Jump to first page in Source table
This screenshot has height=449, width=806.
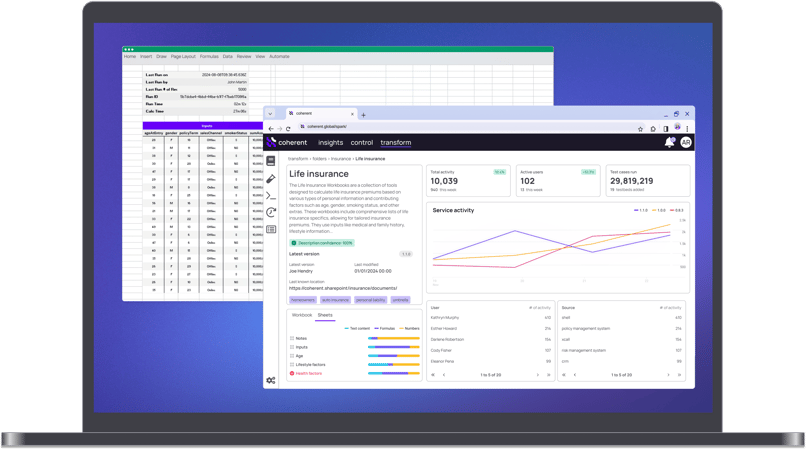pos(564,375)
